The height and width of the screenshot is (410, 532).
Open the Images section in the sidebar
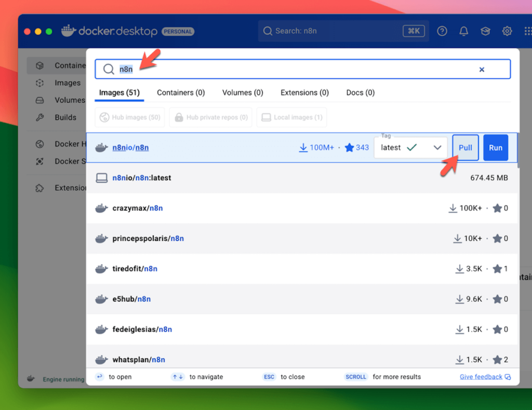[68, 83]
